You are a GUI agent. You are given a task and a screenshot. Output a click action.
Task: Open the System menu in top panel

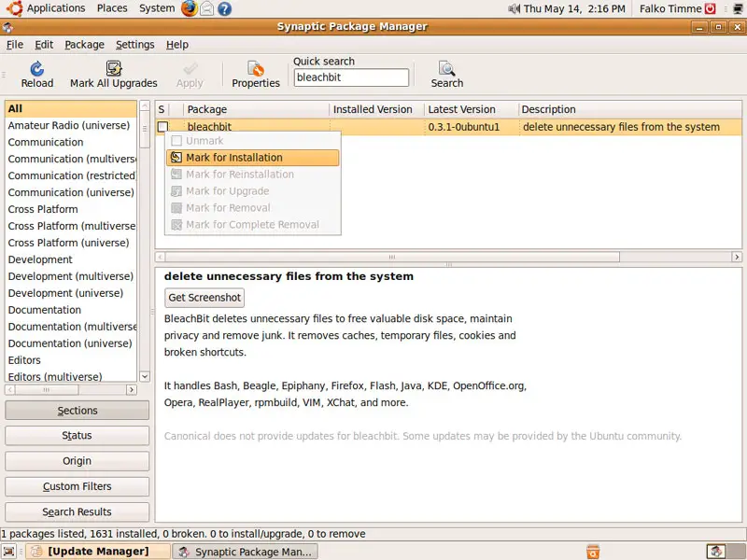[157, 8]
